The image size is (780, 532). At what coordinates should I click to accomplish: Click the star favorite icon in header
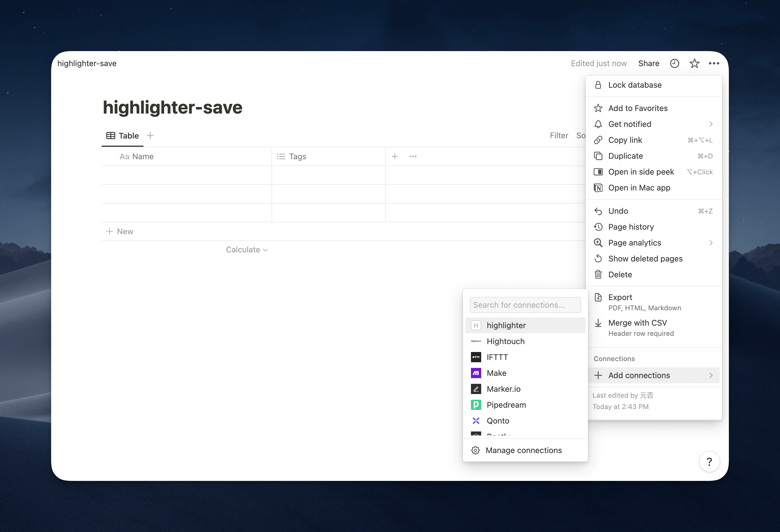coord(694,63)
